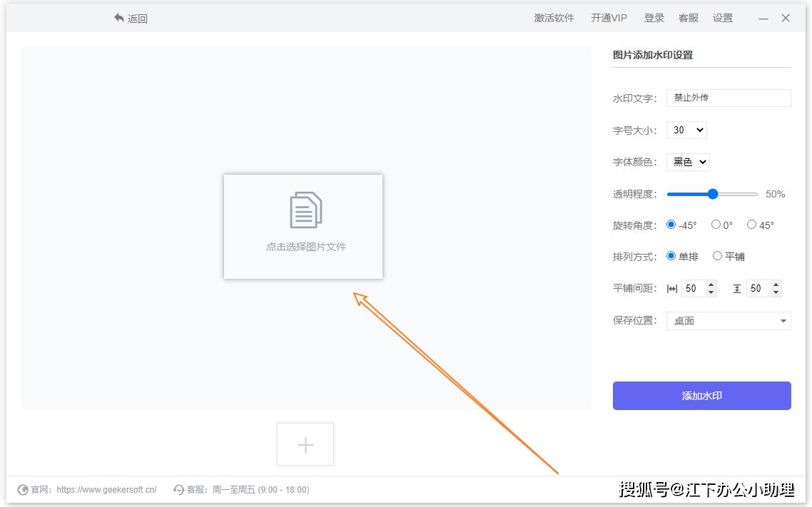Click the 添加水印 button

coord(701,395)
